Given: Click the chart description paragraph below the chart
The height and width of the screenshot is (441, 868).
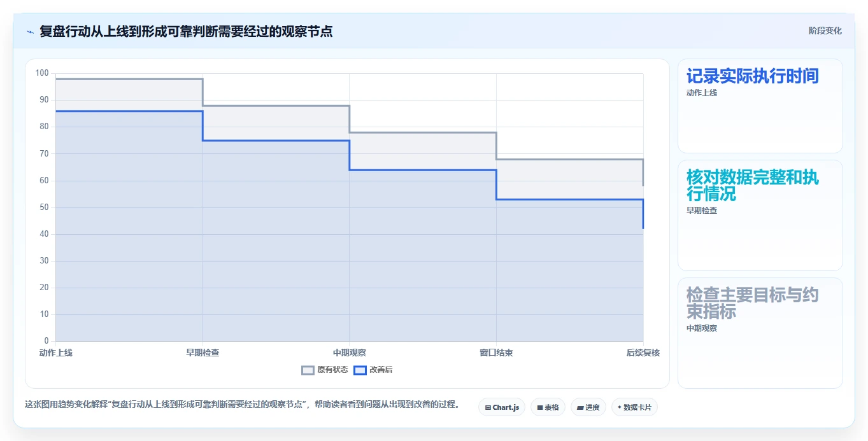Looking at the screenshot, I should click(243, 404).
